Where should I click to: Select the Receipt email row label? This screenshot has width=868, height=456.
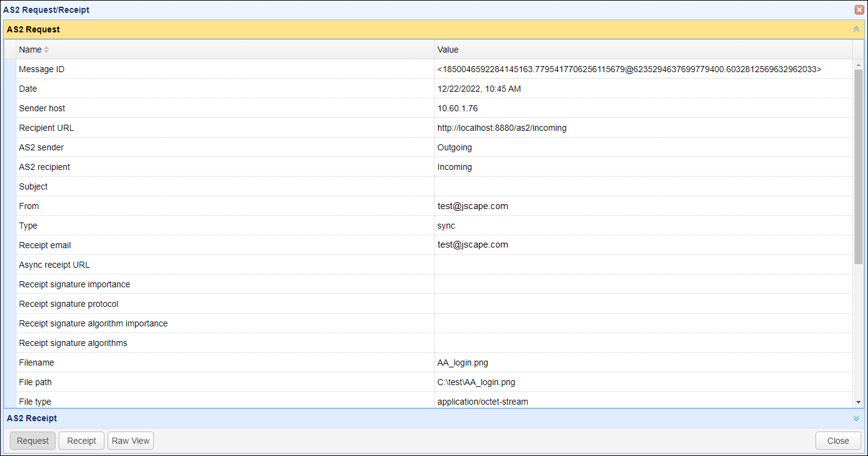point(45,245)
